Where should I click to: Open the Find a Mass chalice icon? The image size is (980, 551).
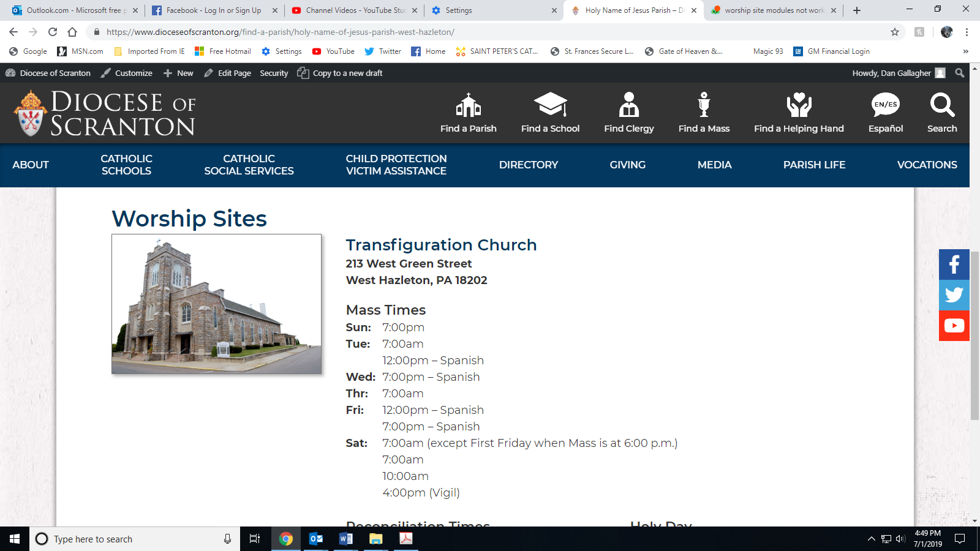tap(704, 105)
